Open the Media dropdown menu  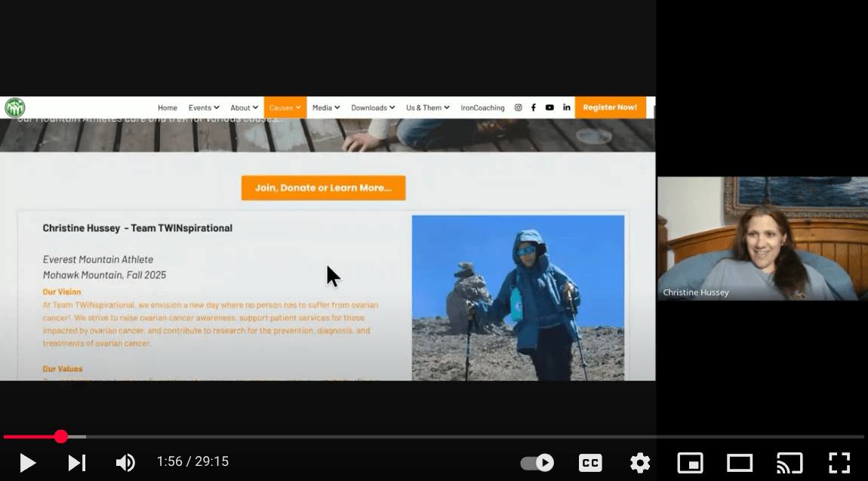(x=326, y=108)
